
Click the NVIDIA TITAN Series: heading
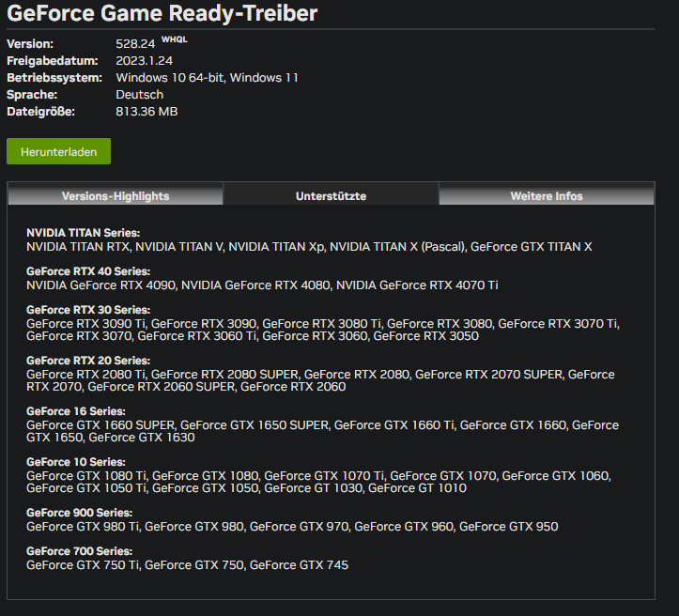(x=84, y=233)
